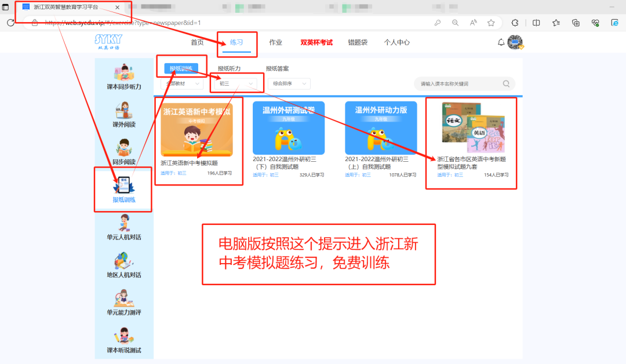Open 浙江省各市区英语中考新题型模拟试题九套 title
Viewport: 626px width, 364px height.
coord(471,163)
